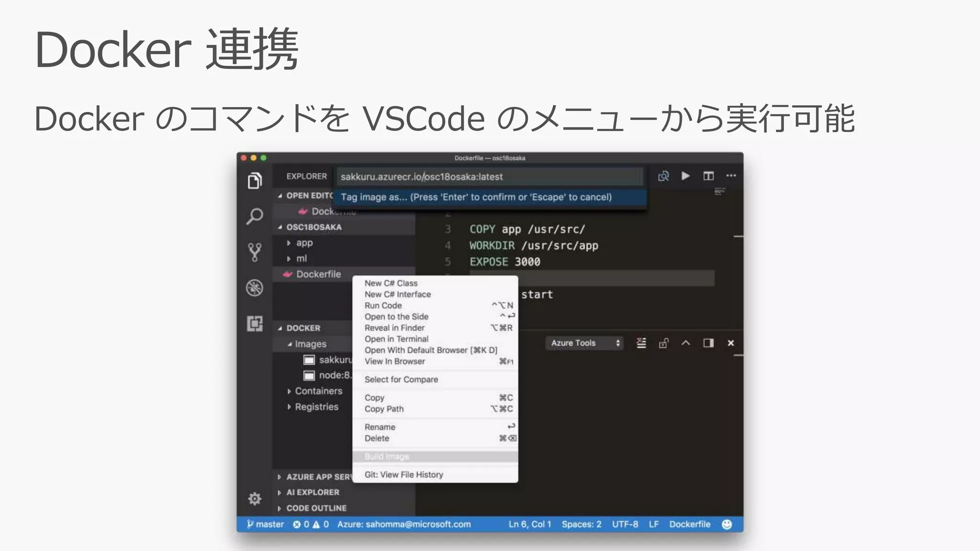
Task: Choose Open in Terminal from the context menu
Action: pos(396,339)
